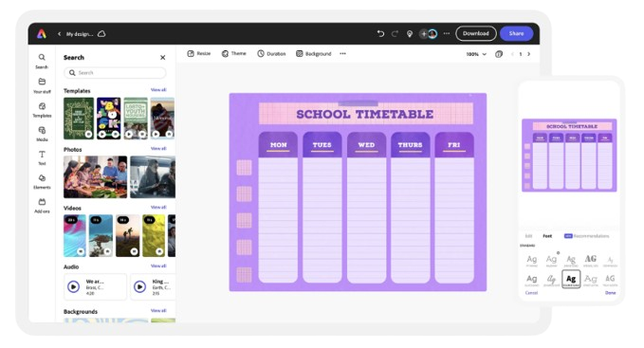The width and height of the screenshot is (644, 348).
Task: Select the hikers at sunset video
Action: [x=128, y=235]
